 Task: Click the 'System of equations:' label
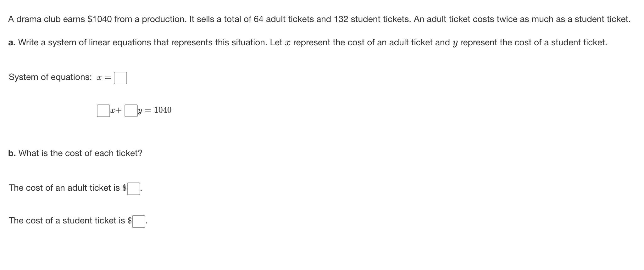(50, 77)
